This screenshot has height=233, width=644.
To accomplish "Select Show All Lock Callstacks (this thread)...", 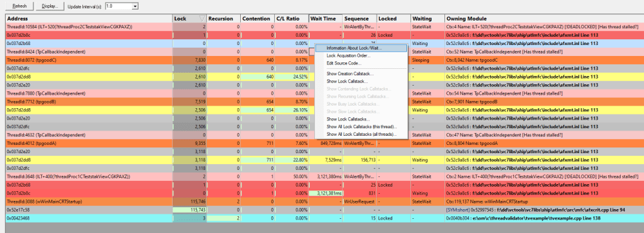I will (x=361, y=126).
